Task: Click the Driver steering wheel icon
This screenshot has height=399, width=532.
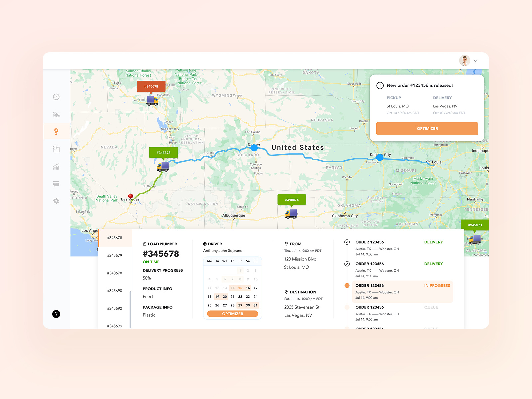Action: tap(205, 244)
